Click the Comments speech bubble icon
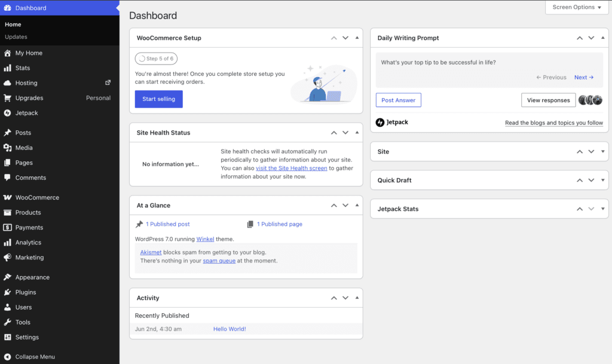The width and height of the screenshot is (612, 364). point(7,178)
